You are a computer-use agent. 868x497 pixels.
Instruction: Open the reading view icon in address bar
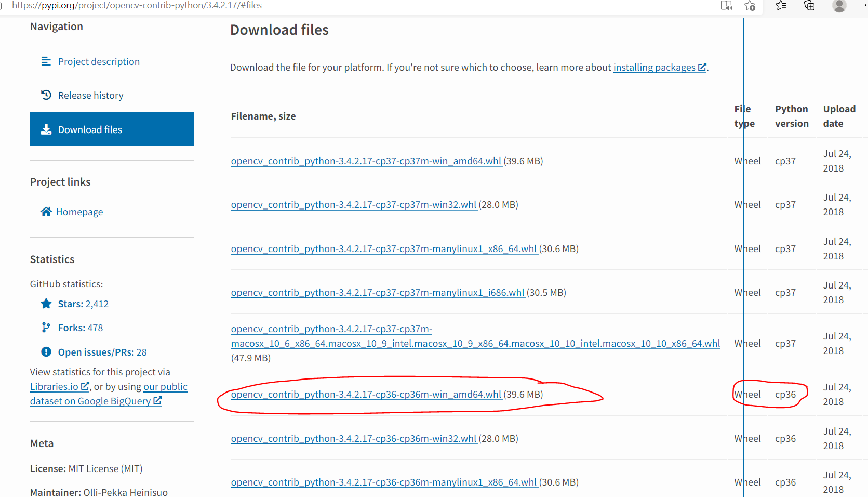726,6
